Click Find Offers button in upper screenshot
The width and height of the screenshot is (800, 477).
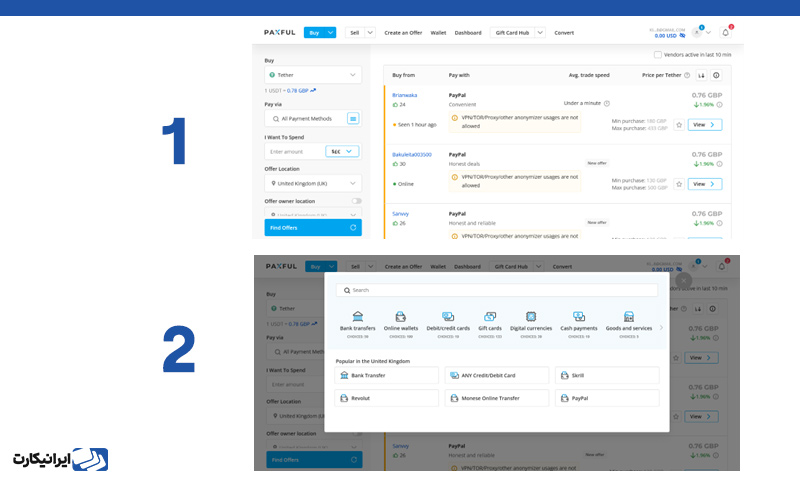pos(313,228)
